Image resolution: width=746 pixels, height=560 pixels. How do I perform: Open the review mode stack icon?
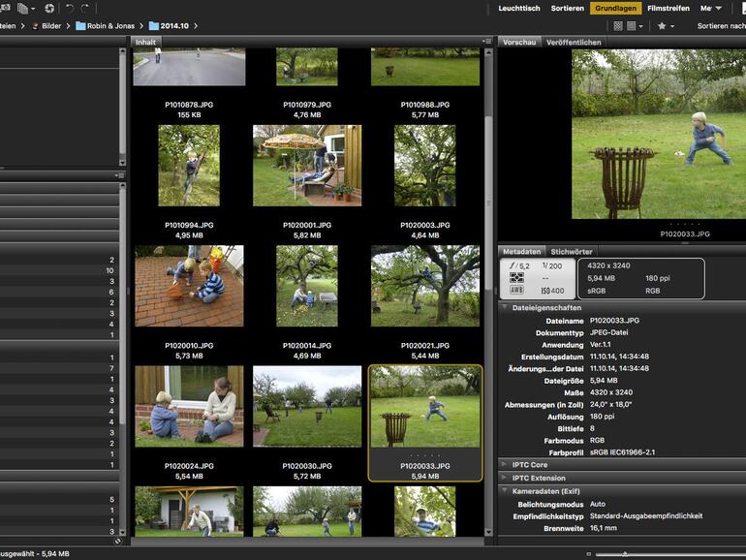22,8
